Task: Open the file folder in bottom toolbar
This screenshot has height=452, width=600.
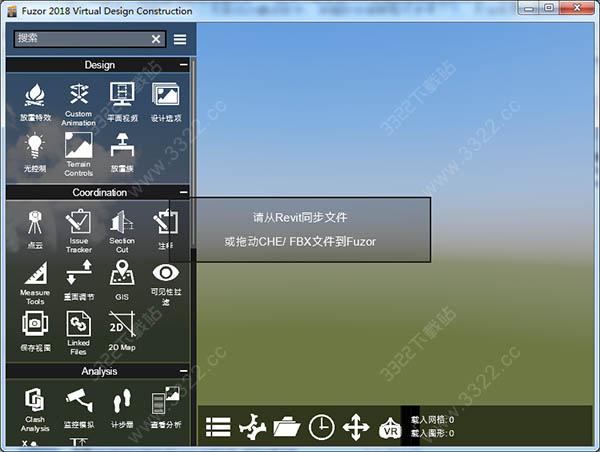Action: pos(287,427)
